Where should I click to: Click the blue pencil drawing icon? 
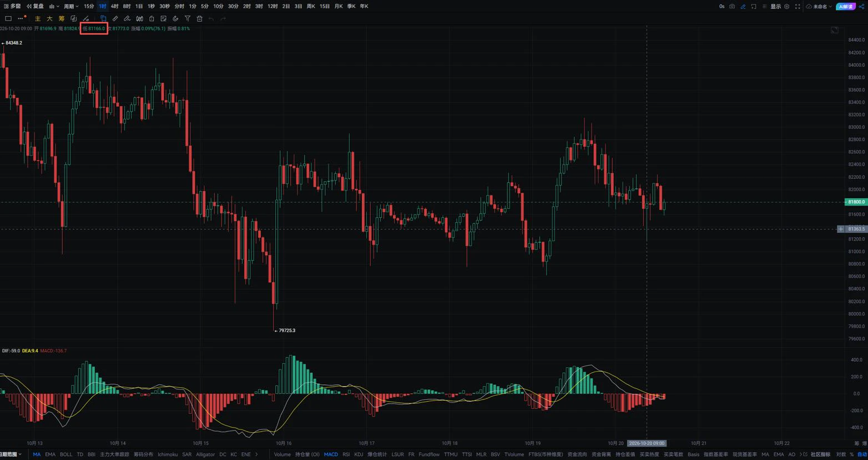click(x=743, y=7)
